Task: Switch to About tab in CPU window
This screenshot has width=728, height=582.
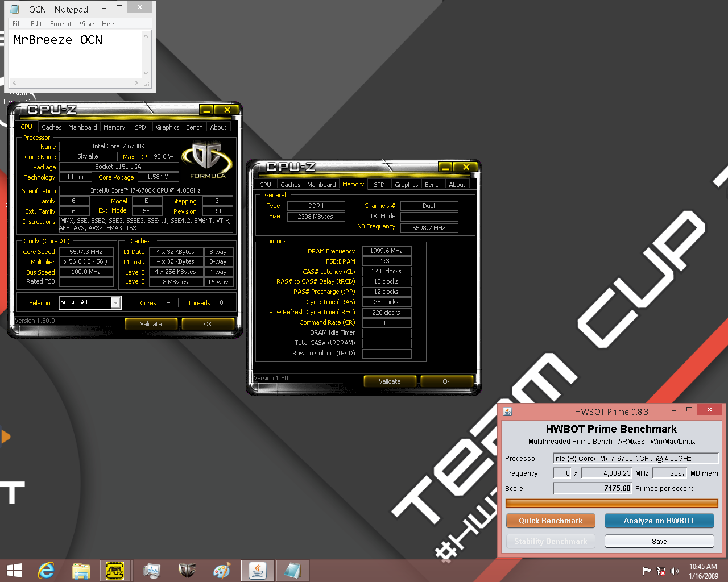Action: click(218, 127)
